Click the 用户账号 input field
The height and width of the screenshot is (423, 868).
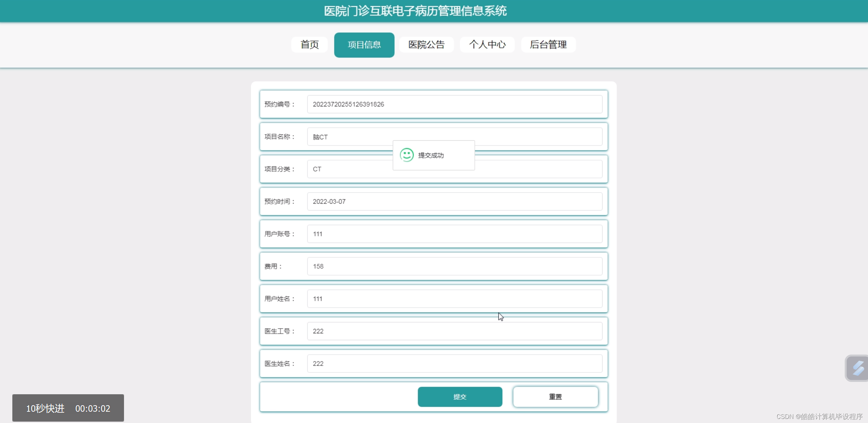point(454,234)
